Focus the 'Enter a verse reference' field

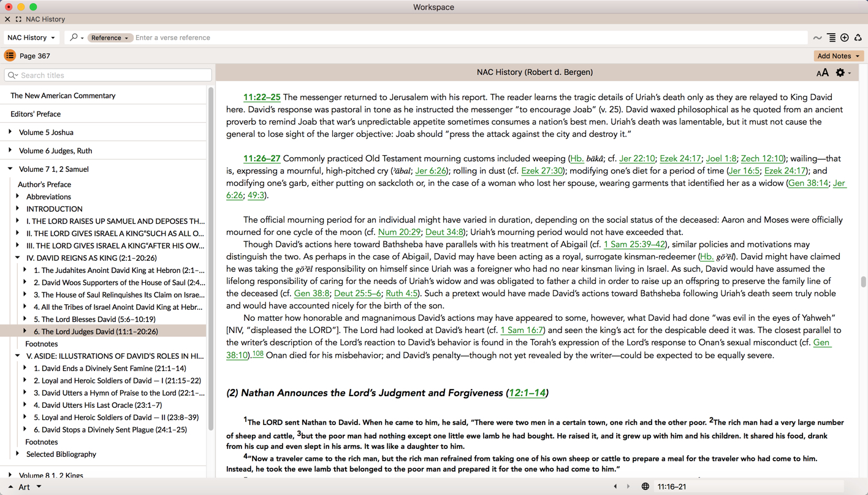click(x=470, y=37)
